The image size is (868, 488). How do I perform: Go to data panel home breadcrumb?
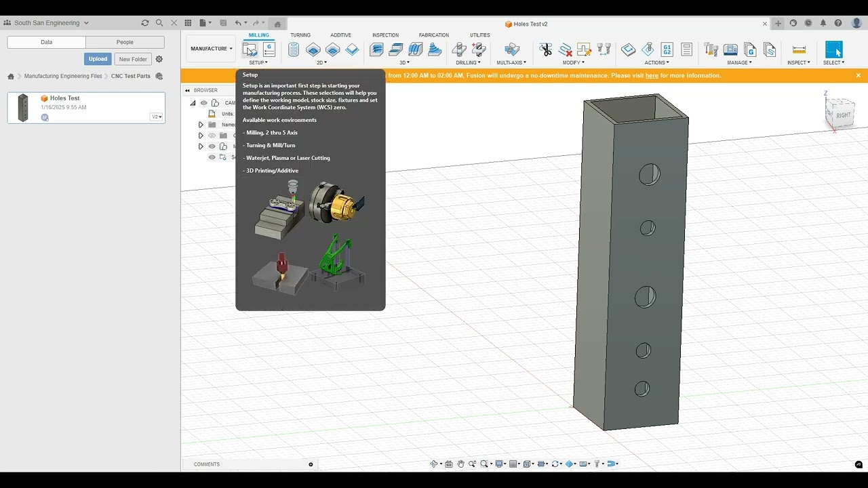11,77
